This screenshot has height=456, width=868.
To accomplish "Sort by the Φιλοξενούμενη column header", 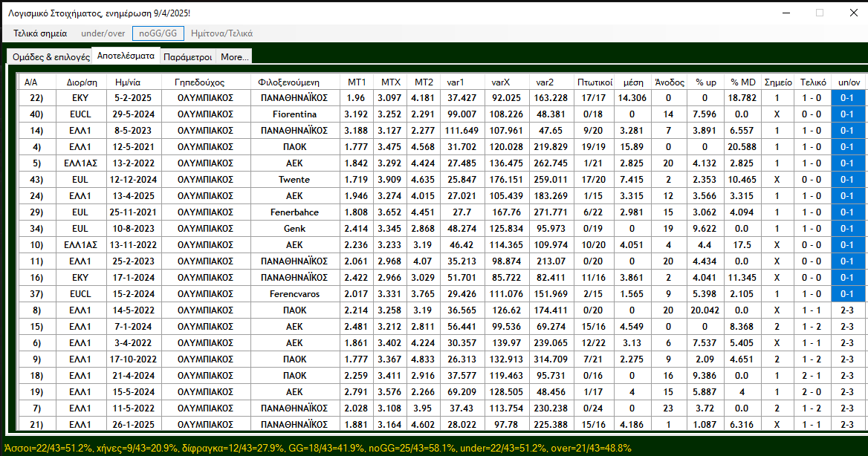I will click(x=288, y=82).
